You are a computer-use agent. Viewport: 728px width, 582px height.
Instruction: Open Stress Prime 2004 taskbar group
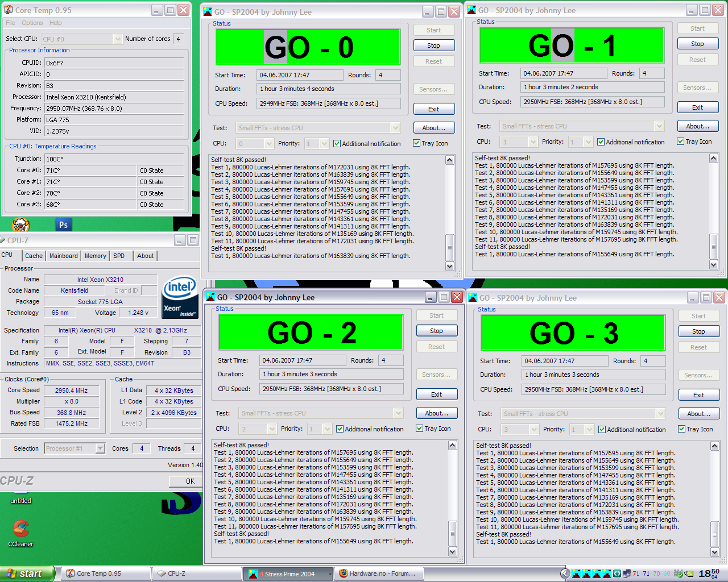coord(288,573)
